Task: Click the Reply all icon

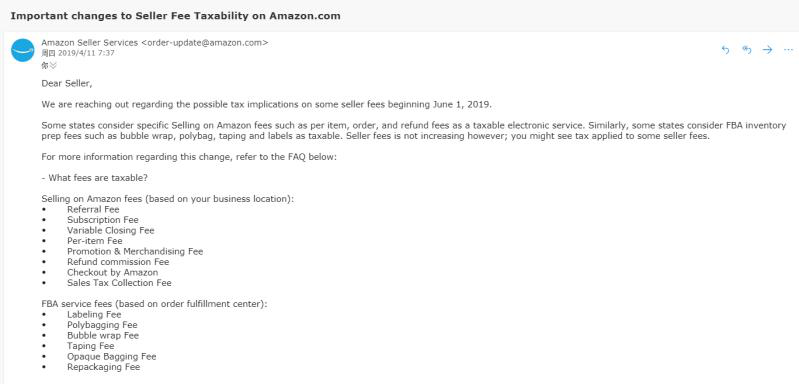Action: (x=747, y=50)
